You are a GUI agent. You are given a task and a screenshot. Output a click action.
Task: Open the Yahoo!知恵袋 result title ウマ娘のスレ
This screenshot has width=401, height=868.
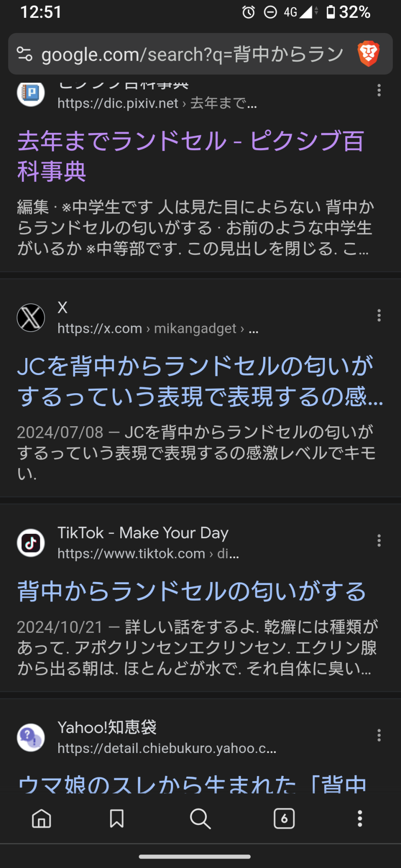click(x=192, y=784)
